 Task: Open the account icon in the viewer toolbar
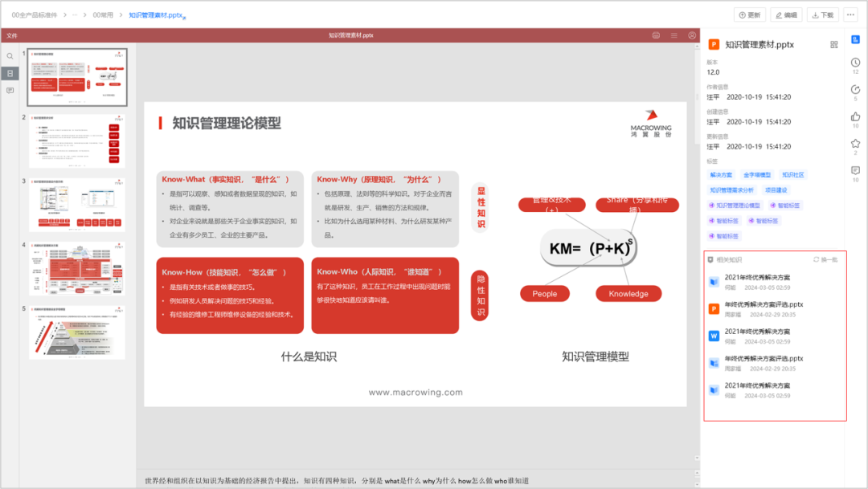693,35
